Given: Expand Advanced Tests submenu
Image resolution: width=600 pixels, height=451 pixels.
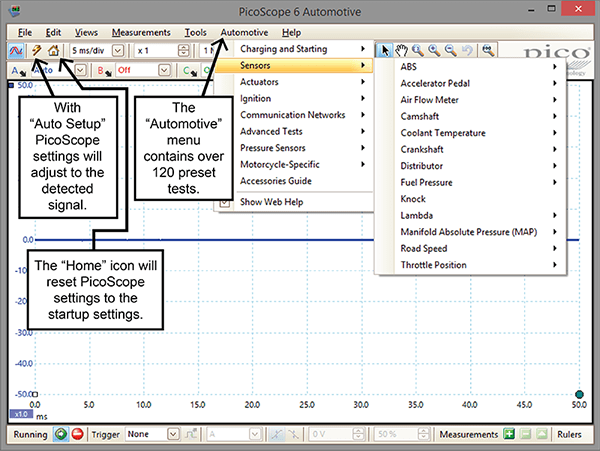Looking at the screenshot, I should click(x=293, y=131).
